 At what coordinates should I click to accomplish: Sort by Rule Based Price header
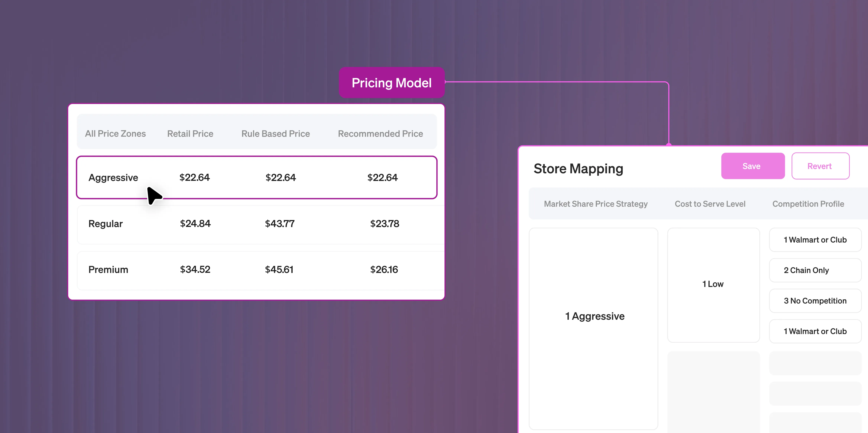coord(275,134)
